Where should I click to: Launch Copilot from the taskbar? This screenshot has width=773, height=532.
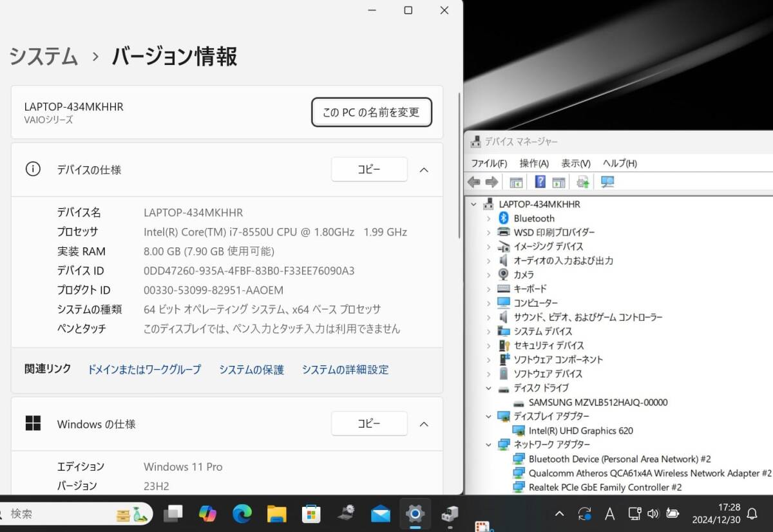(x=208, y=513)
